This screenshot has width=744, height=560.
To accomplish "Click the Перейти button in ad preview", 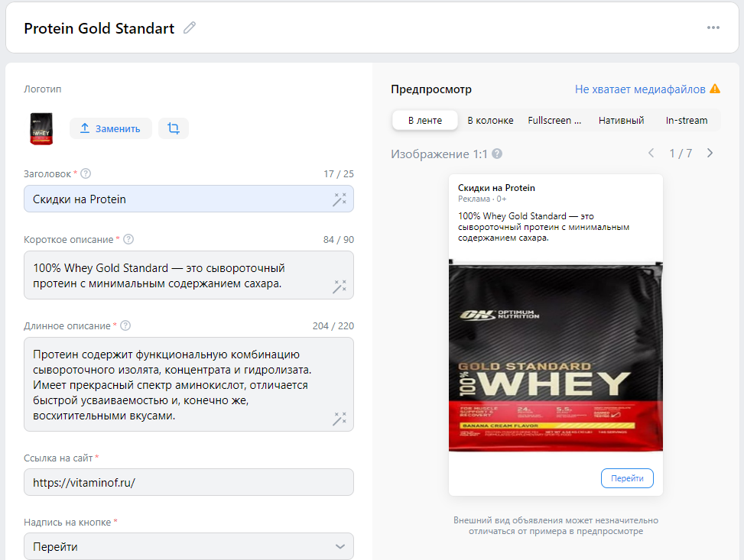I will coord(627,478).
